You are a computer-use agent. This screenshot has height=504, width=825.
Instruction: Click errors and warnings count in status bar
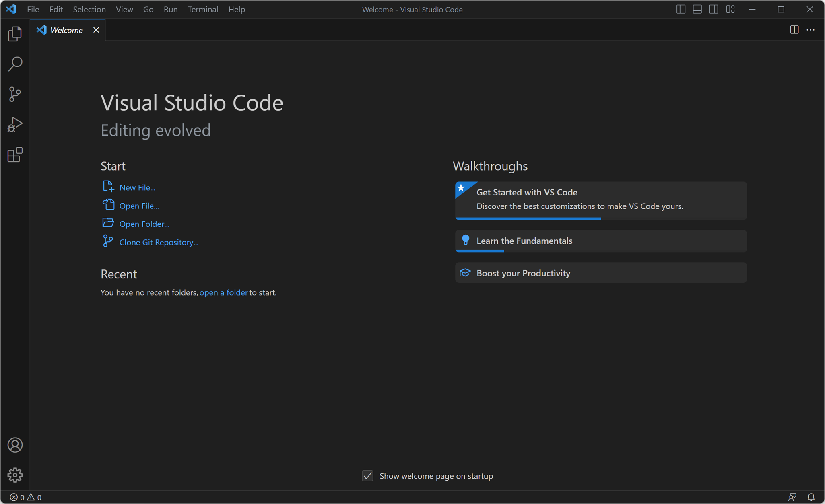pyautogui.click(x=26, y=497)
